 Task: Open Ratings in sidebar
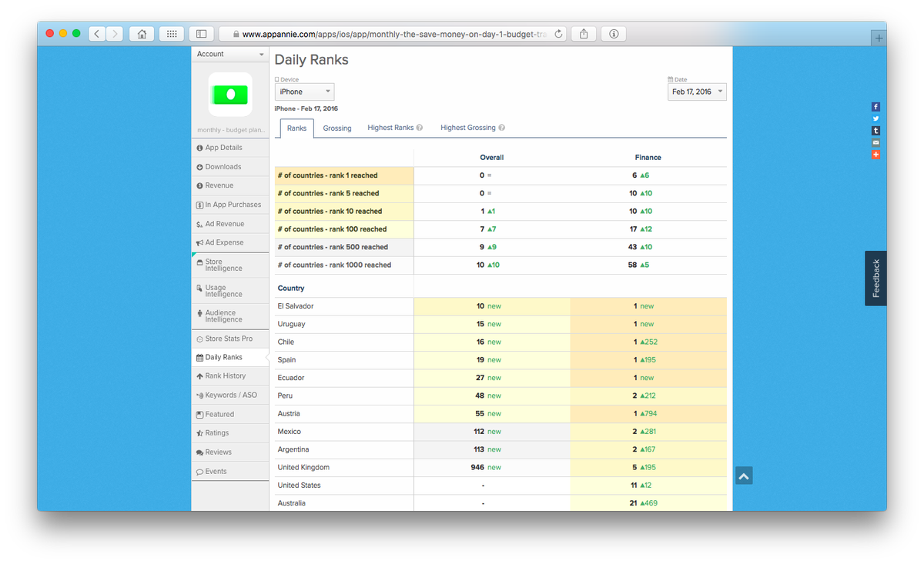point(230,433)
